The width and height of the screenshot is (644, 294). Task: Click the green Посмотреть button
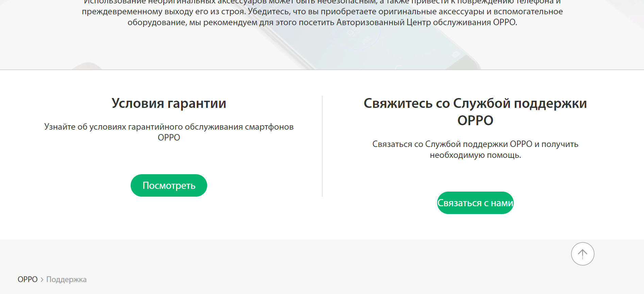(169, 185)
